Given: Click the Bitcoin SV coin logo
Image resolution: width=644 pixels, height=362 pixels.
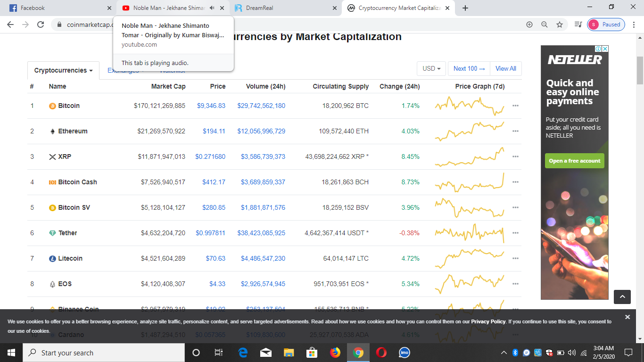Looking at the screenshot, I should tap(52, 208).
